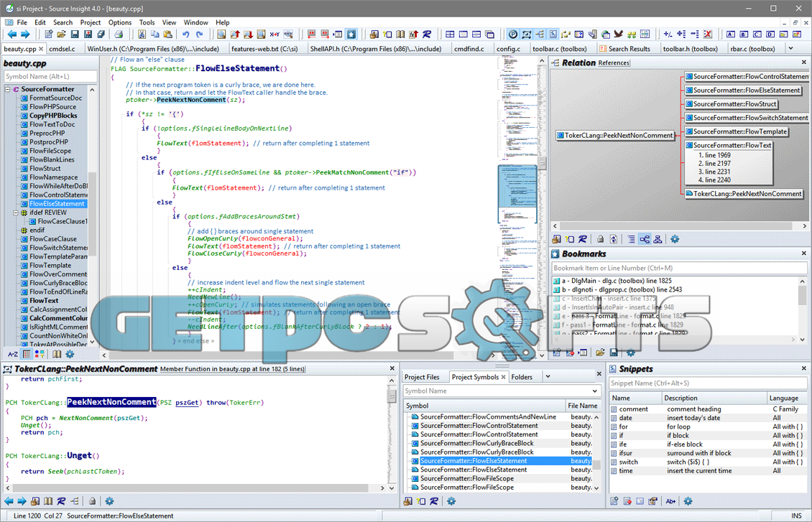
Task: Sort snippets by Description column header
Action: pyautogui.click(x=715, y=398)
